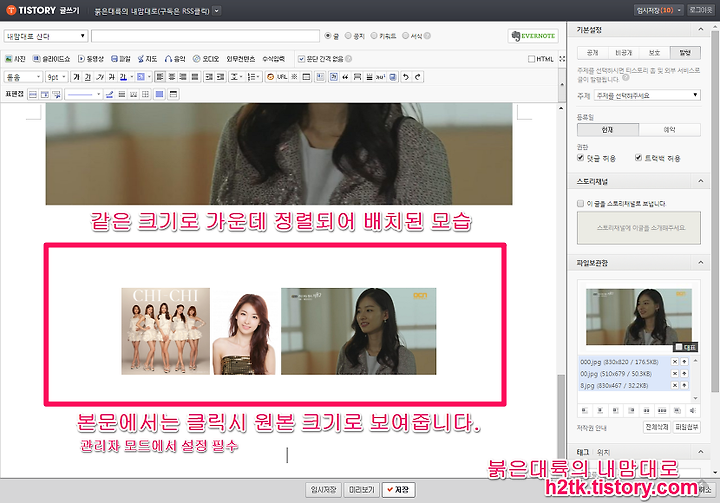Enable HTML editing mode checkbox

(531, 59)
